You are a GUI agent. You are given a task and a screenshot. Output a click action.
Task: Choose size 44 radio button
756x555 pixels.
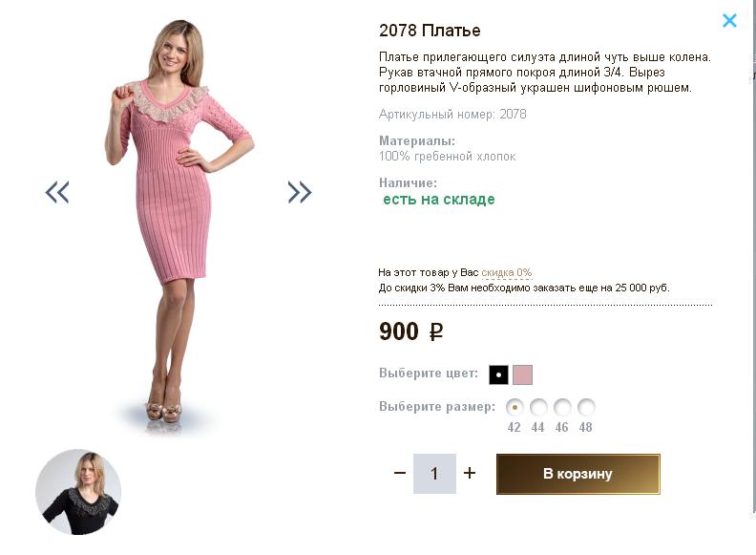538,407
